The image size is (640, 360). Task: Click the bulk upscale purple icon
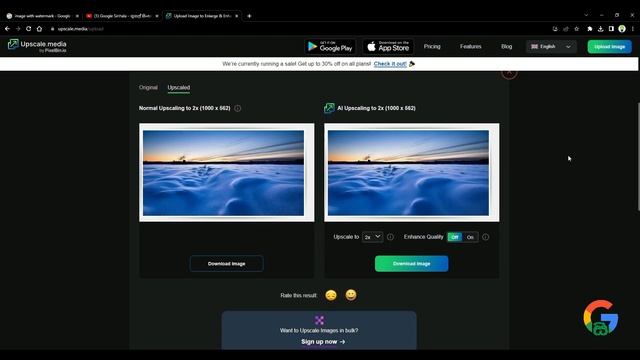click(319, 320)
